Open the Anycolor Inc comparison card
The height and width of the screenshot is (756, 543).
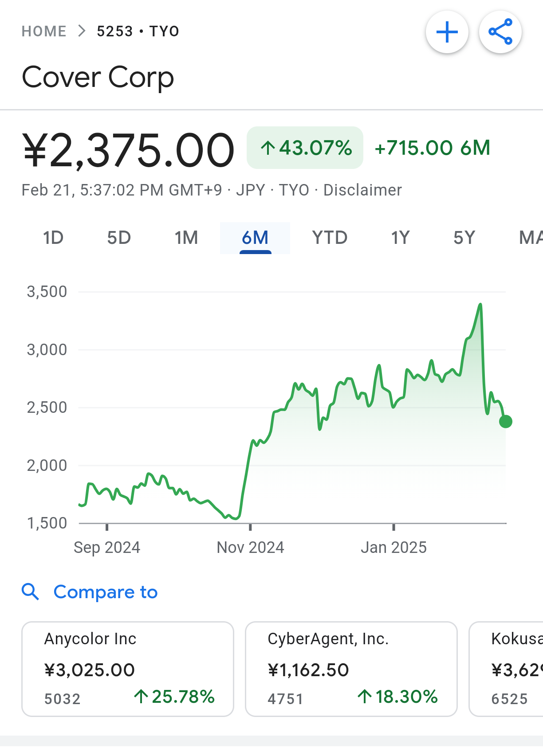128,669
